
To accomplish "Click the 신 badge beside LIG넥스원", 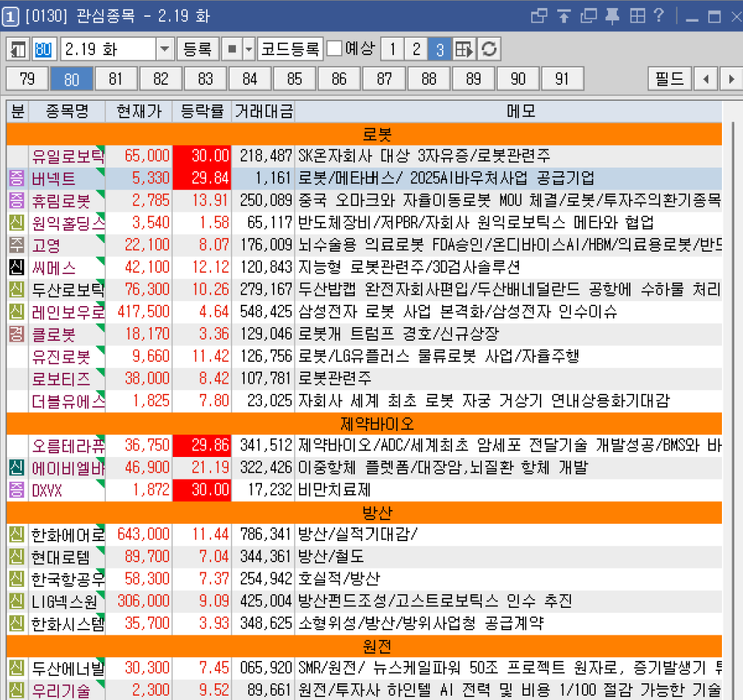I will pyautogui.click(x=17, y=601).
